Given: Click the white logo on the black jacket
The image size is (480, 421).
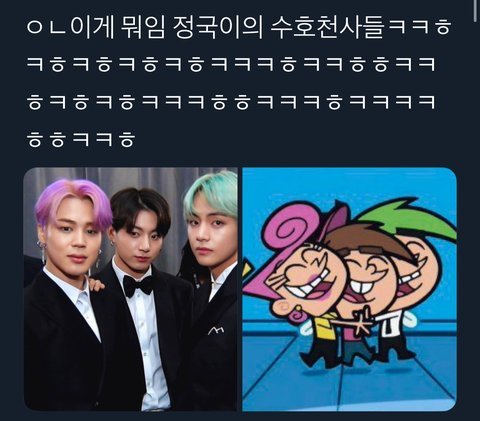Looking at the screenshot, I should point(216,330).
